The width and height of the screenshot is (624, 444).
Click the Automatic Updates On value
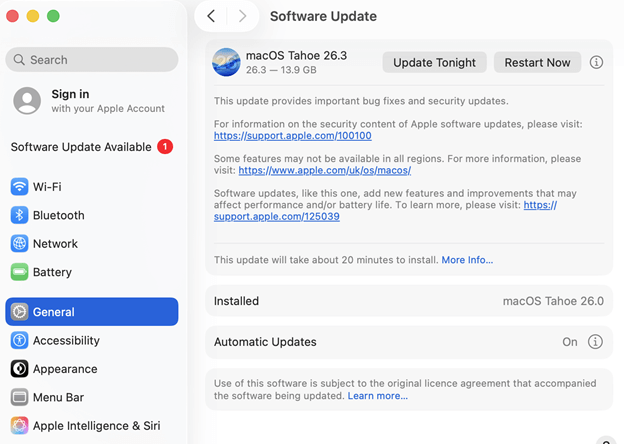tap(569, 342)
